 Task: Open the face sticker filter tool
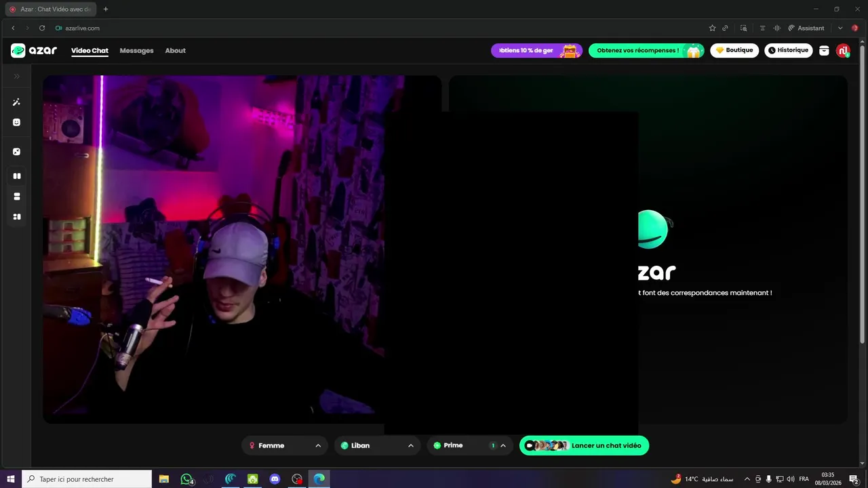pyautogui.click(x=17, y=123)
